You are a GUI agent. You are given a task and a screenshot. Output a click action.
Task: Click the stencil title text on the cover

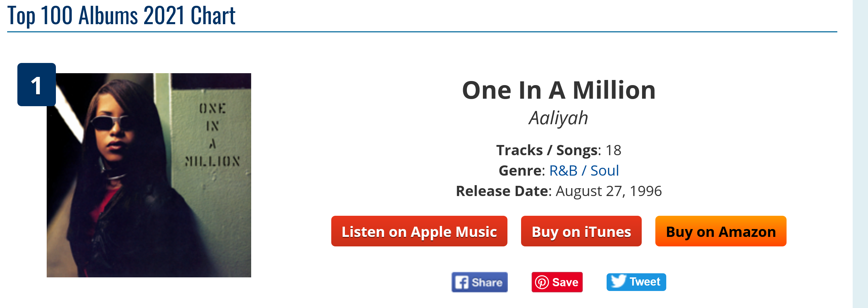pyautogui.click(x=212, y=135)
